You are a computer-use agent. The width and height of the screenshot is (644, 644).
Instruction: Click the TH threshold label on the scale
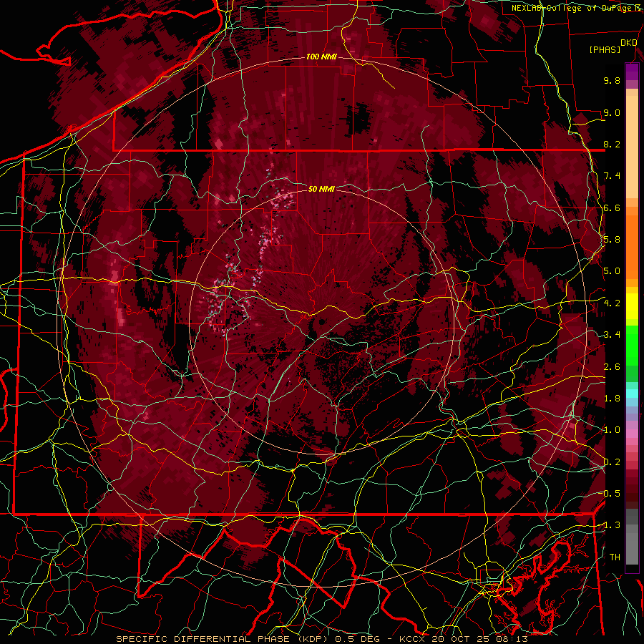point(615,557)
